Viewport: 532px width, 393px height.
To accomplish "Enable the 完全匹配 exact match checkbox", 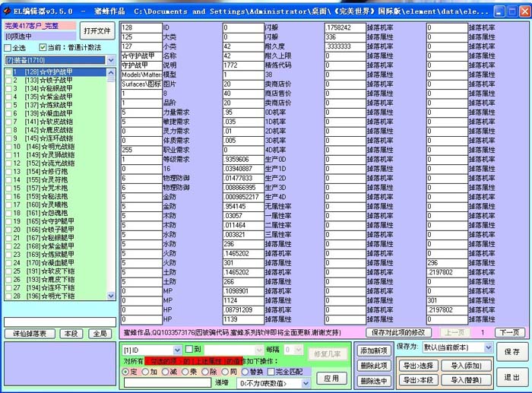I will (x=270, y=372).
